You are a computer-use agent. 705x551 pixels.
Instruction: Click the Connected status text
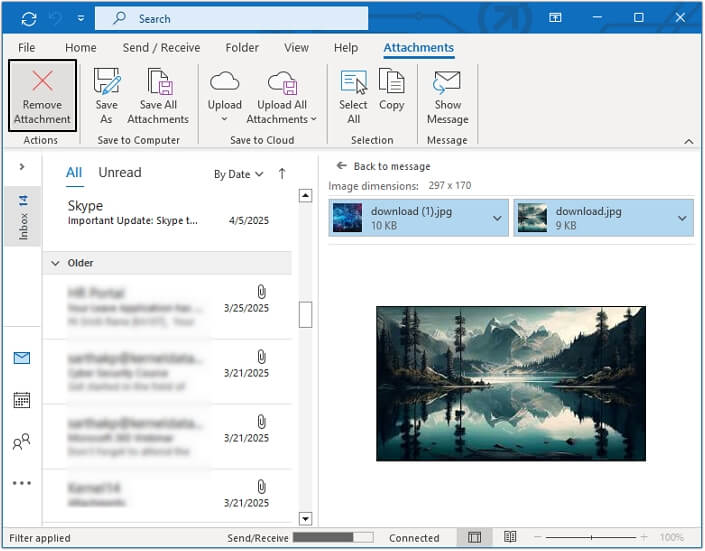(414, 538)
